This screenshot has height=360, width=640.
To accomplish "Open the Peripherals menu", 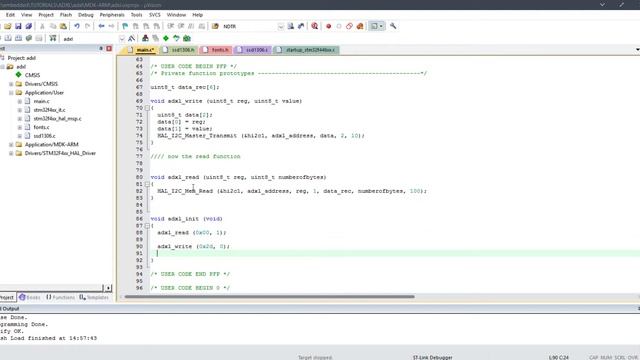I will coord(112,15).
